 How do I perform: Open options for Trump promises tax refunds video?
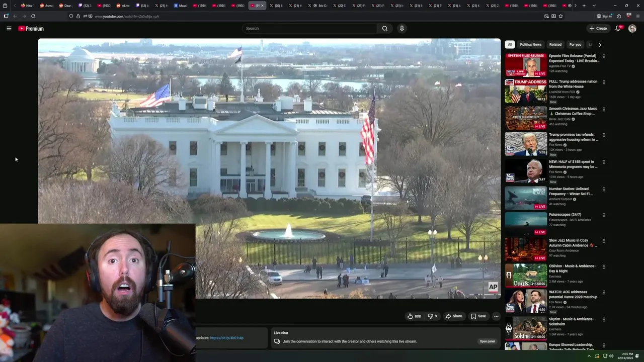point(604,135)
